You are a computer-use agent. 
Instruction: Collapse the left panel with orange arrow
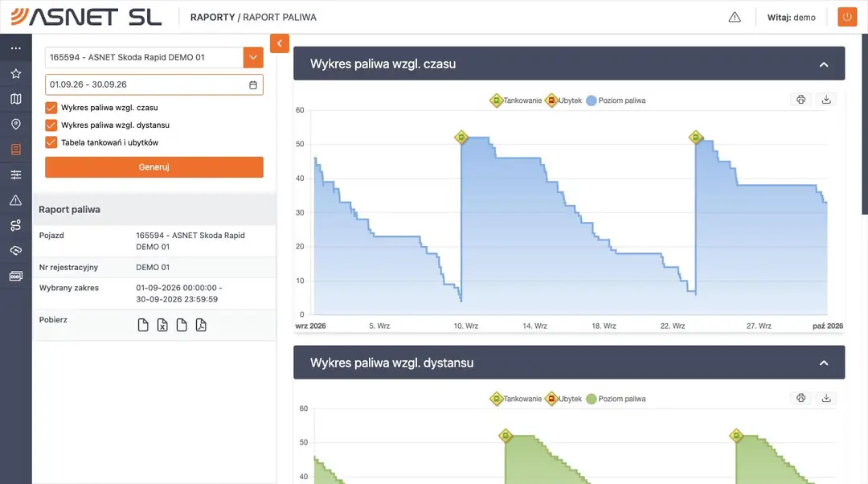point(280,43)
